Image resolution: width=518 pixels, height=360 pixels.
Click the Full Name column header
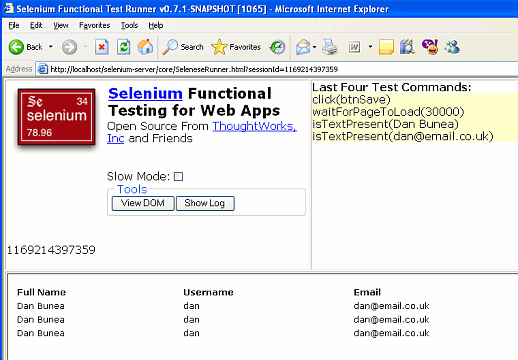[41, 292]
